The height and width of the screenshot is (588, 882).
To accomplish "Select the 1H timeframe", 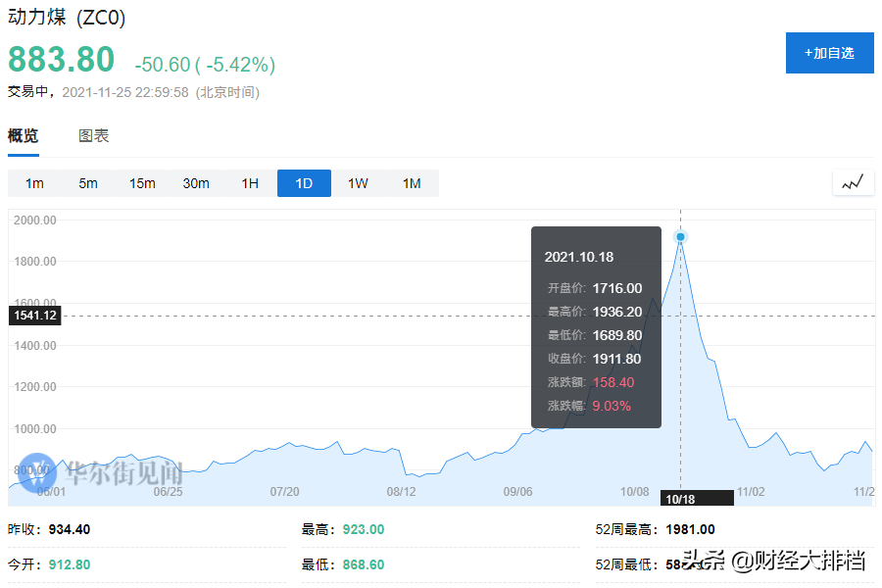I will point(250,183).
